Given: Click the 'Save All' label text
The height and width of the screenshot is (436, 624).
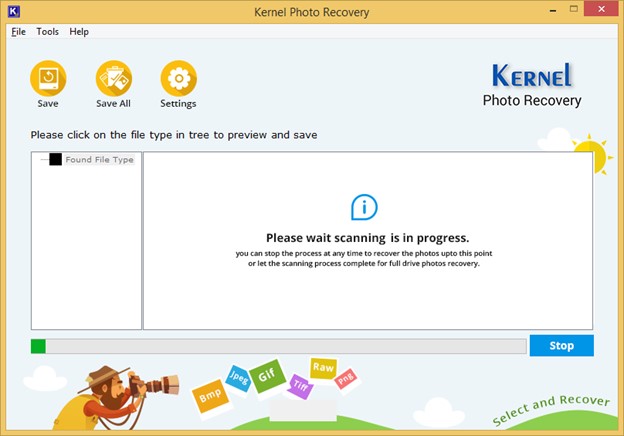Looking at the screenshot, I should pyautogui.click(x=113, y=103).
